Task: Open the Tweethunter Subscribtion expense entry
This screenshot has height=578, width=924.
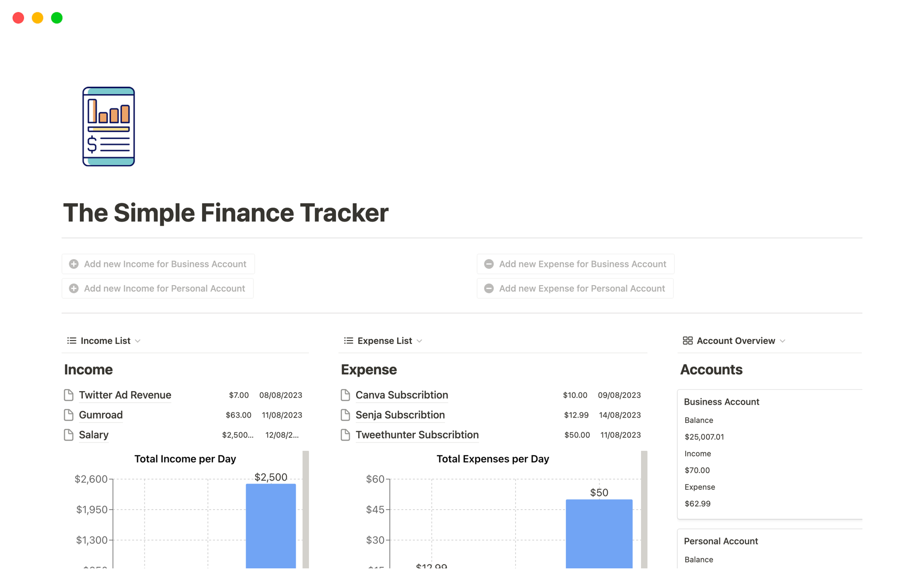Action: click(417, 435)
